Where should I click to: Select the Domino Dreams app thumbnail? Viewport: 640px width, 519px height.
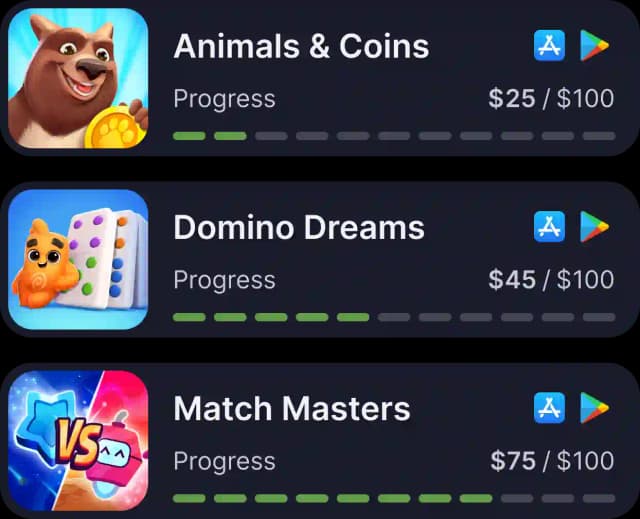78,260
